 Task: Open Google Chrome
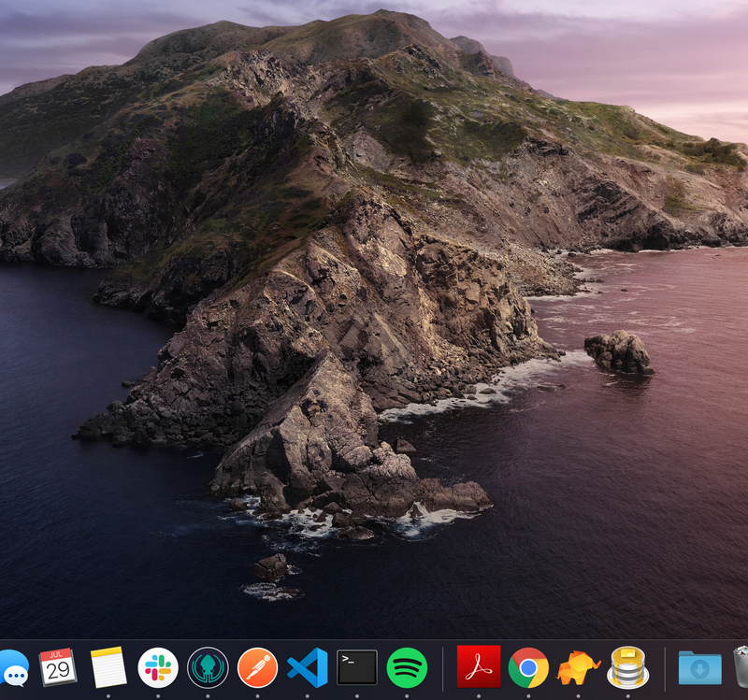(x=528, y=667)
